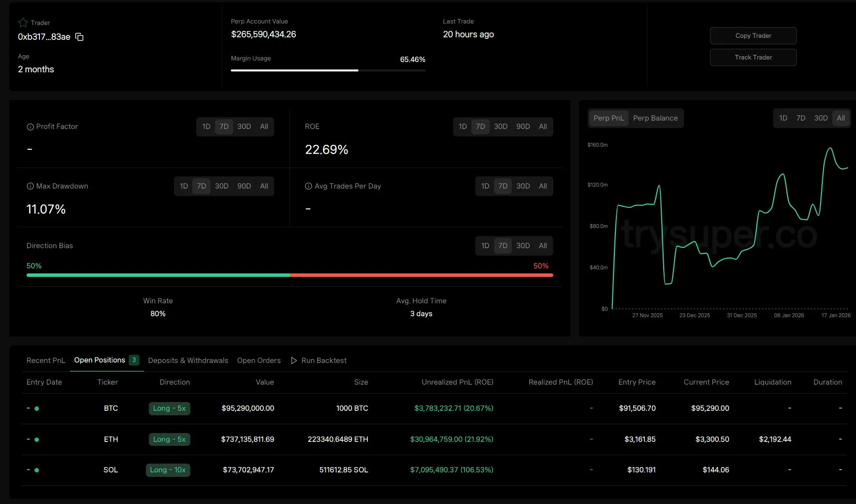Click the Profit Factor info icon
The image size is (856, 504).
(30, 127)
